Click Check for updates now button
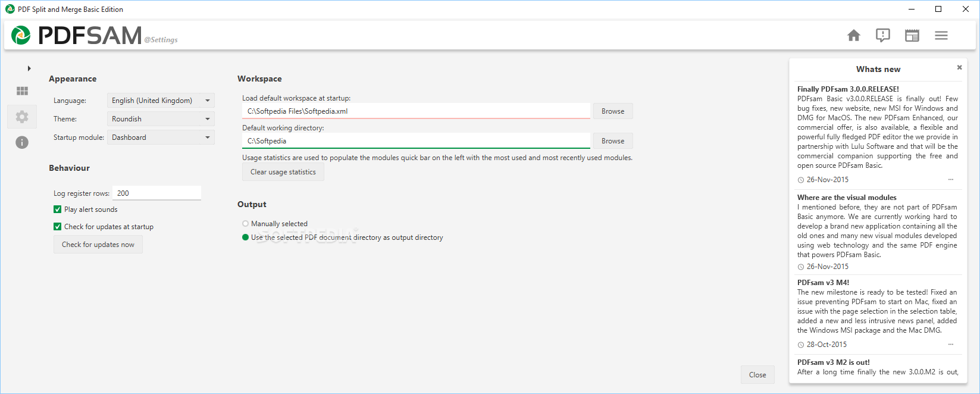Screen dimensions: 980x394 pos(98,245)
